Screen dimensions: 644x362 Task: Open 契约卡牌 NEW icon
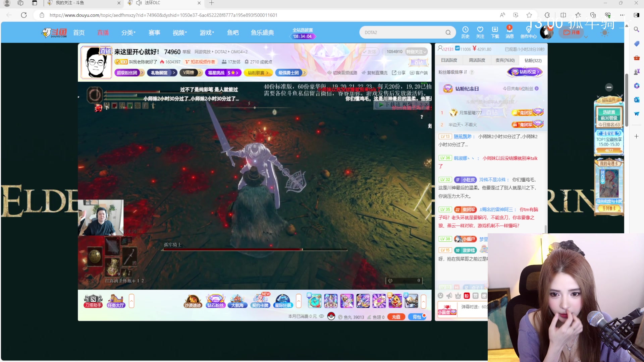pos(261,301)
